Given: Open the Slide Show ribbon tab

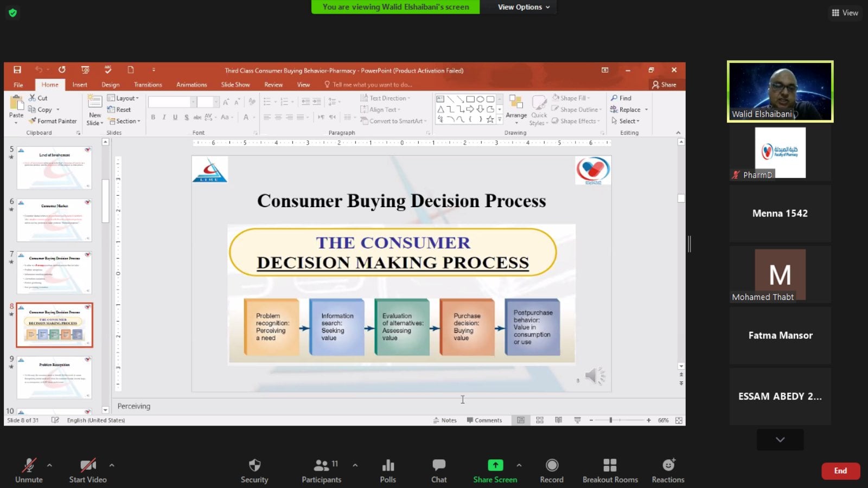Looking at the screenshot, I should pos(235,85).
